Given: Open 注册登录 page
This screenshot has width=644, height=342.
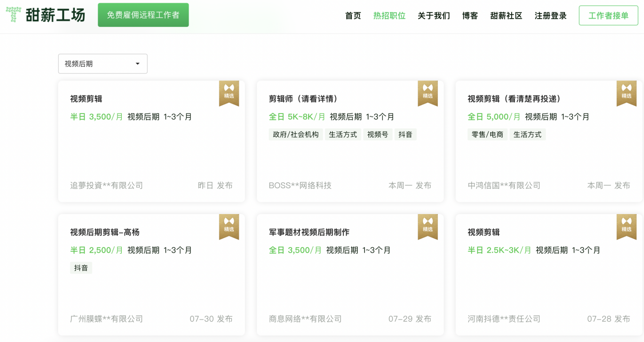Looking at the screenshot, I should click(551, 15).
